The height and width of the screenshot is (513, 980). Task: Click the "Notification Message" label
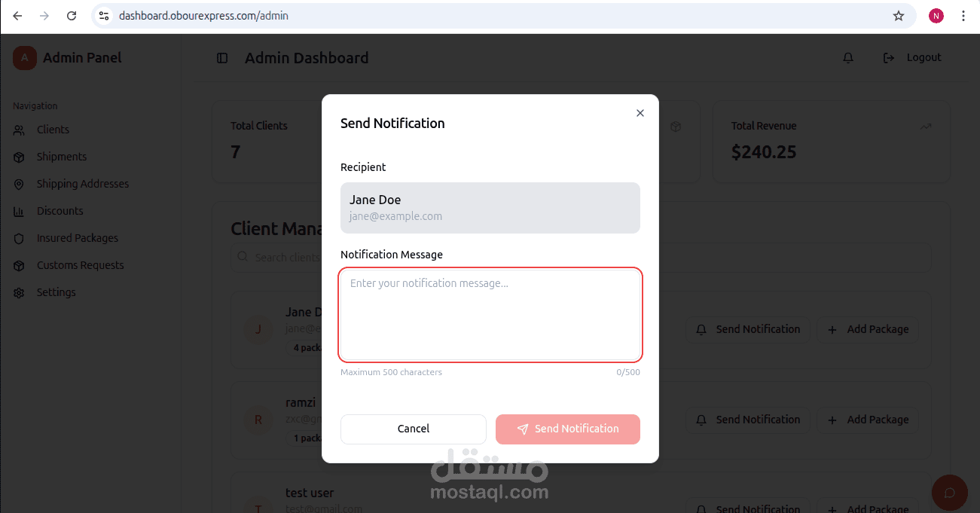pos(392,255)
